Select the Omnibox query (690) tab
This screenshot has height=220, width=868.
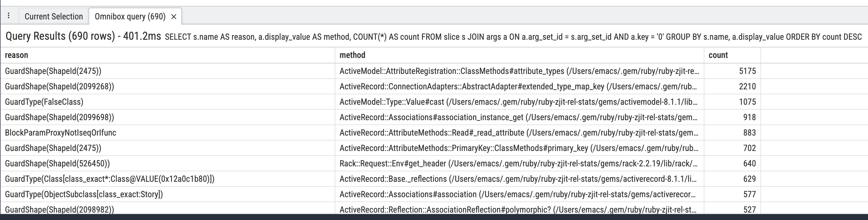(130, 17)
